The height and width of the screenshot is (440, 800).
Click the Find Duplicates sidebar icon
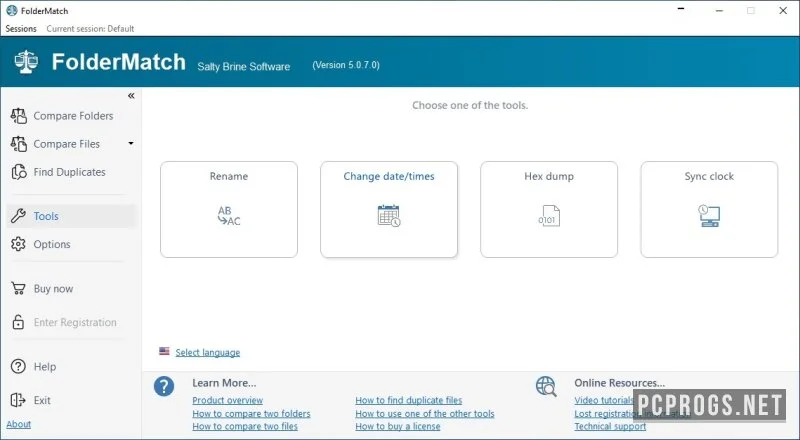pos(18,172)
